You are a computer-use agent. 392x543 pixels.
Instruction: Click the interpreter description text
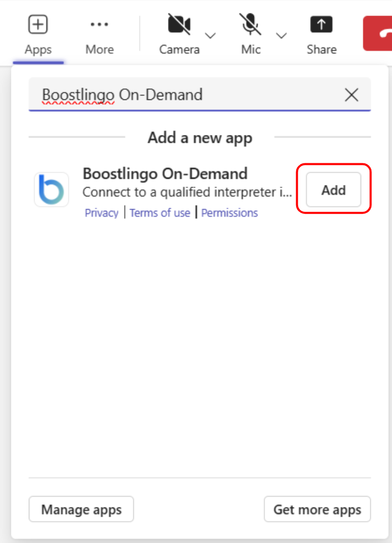click(188, 193)
